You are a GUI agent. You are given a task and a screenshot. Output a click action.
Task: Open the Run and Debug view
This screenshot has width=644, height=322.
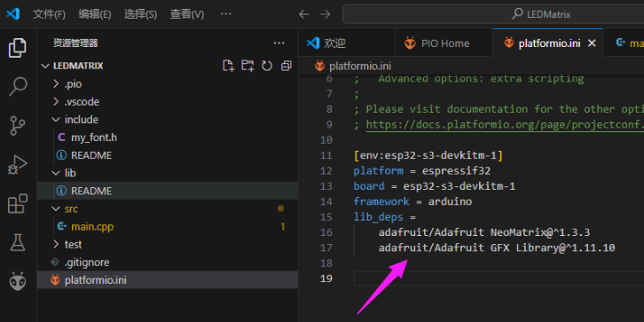[18, 165]
